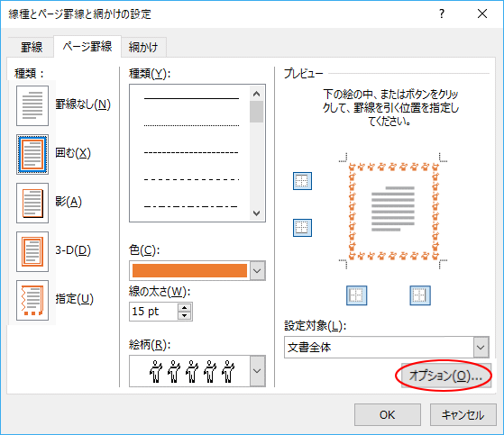The width and height of the screenshot is (504, 435).
Task: Choose the 囲む (box) border setting icon
Action: click(32, 154)
